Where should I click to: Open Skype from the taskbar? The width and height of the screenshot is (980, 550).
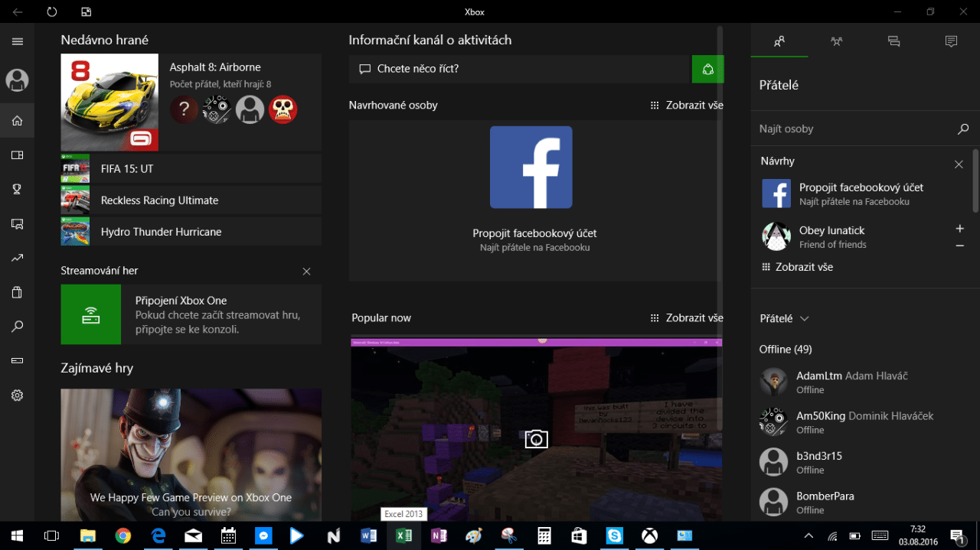pos(614,536)
